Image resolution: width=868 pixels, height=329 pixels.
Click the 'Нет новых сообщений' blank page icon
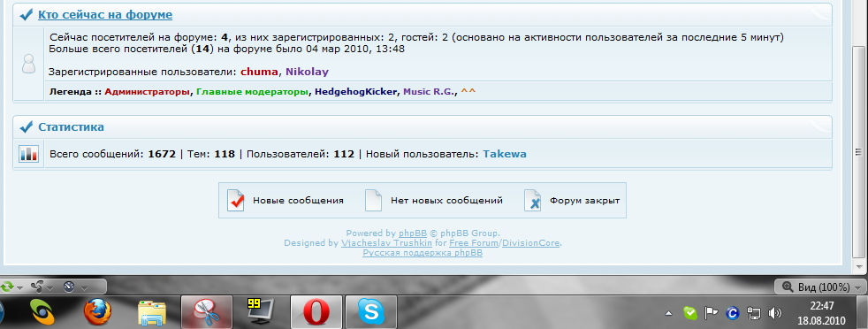[374, 200]
